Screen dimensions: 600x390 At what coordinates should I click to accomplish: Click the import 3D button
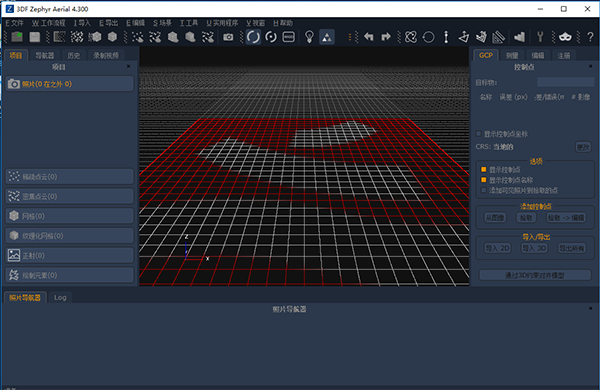pos(534,248)
